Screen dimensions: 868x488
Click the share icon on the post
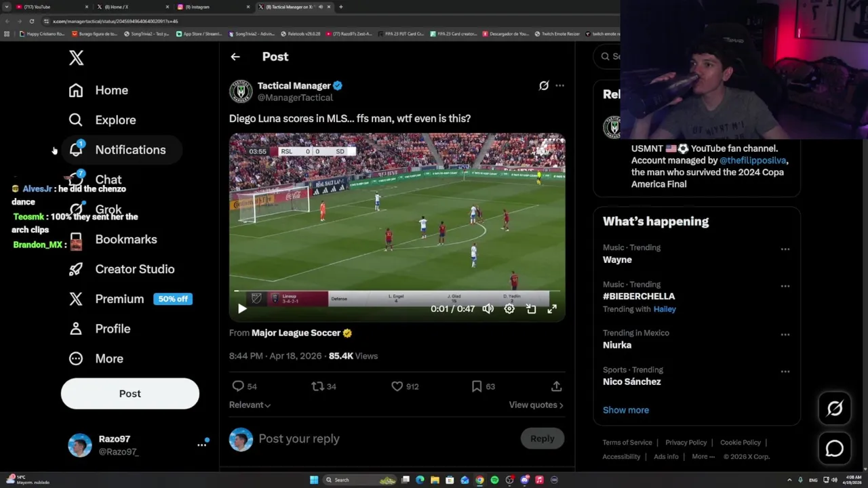click(556, 386)
